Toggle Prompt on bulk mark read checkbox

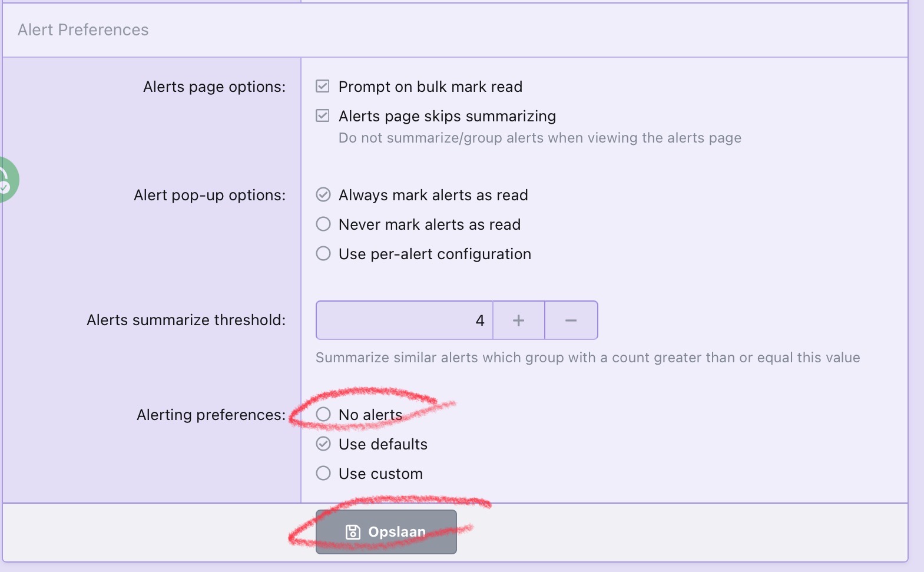click(x=323, y=87)
